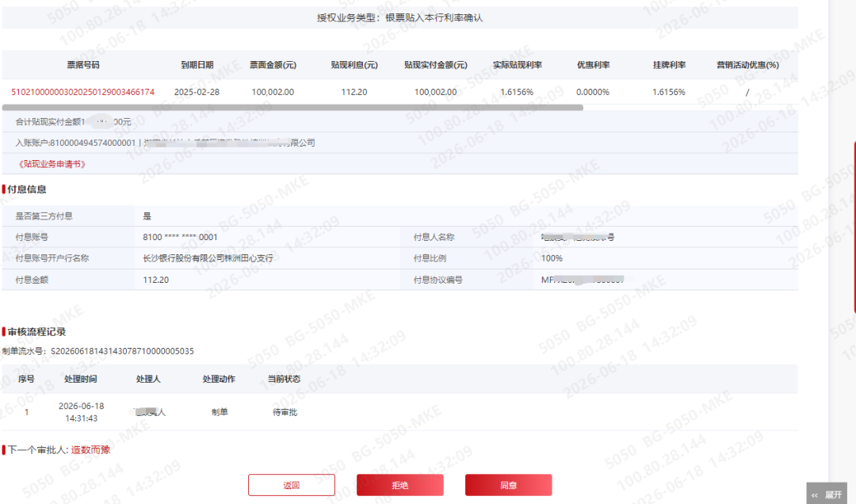Click the 优惠利率 column header
This screenshot has height=504, width=856.
[x=594, y=65]
